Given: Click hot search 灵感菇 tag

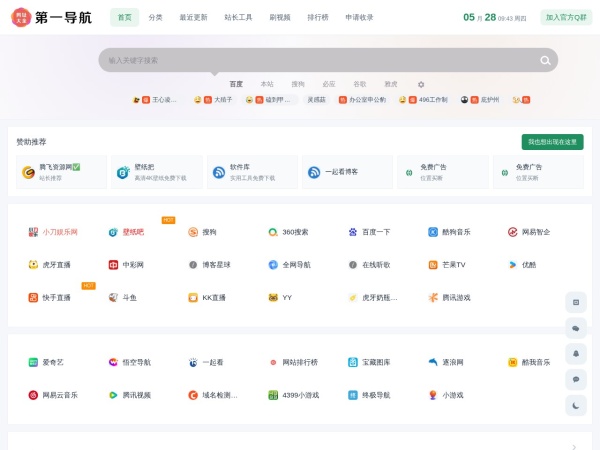Looking at the screenshot, I should point(316,100).
